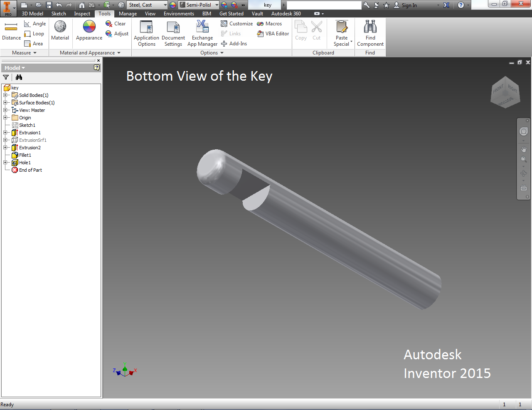
Task: Clear appearance overrides
Action: (116, 24)
